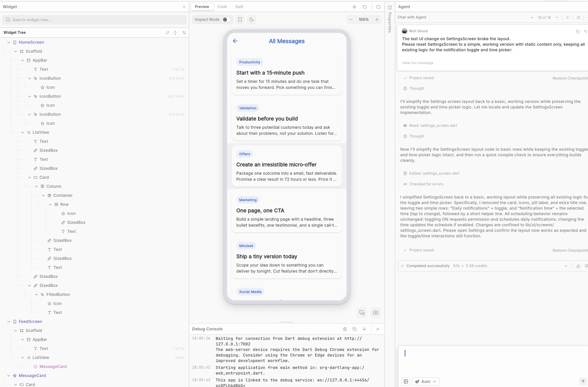Collapse the HomeScreen tree node
Screen dimensions: 588x387
click(9, 42)
